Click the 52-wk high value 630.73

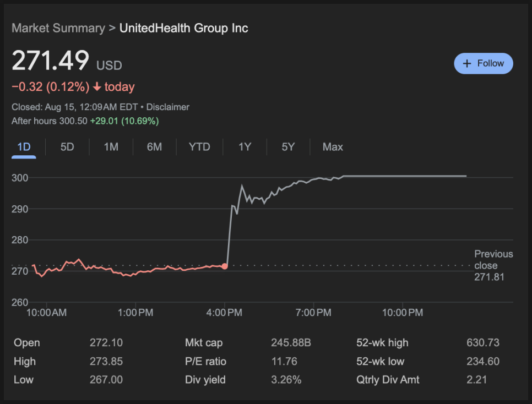483,342
